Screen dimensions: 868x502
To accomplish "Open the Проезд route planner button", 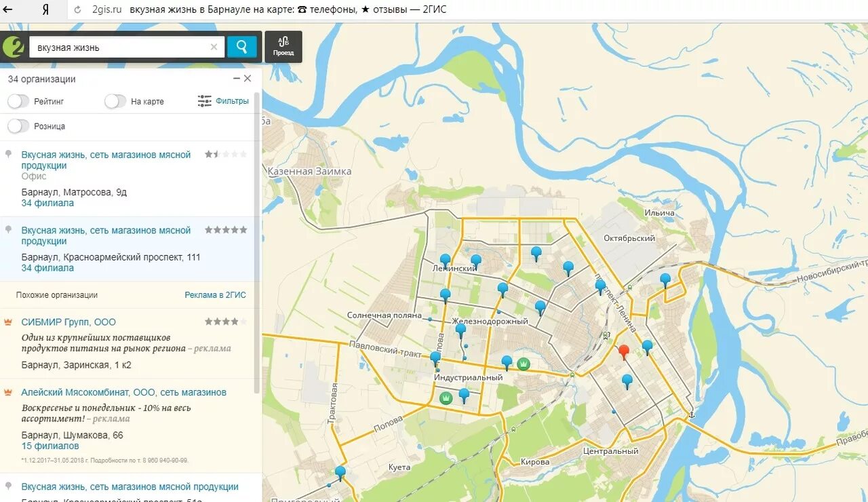I will click(x=283, y=47).
